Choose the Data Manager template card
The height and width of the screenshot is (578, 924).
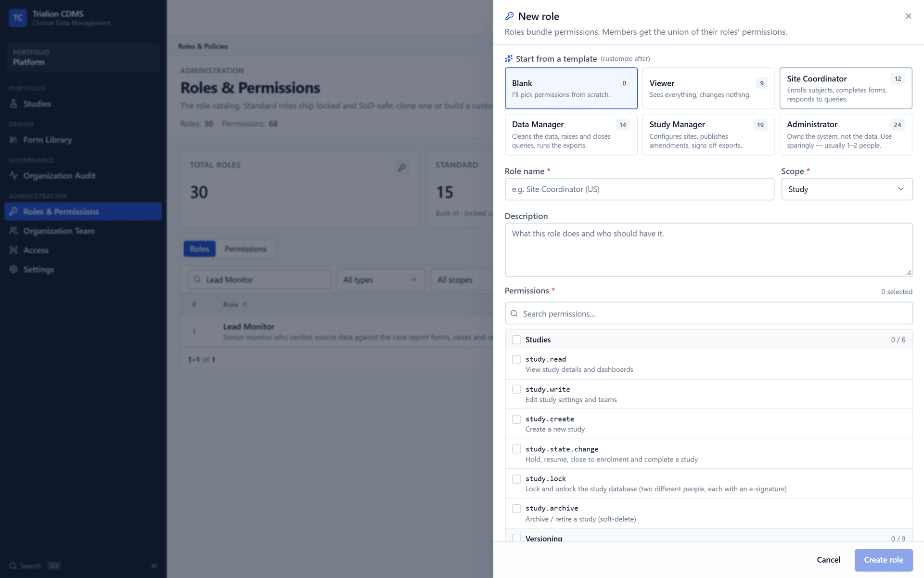pyautogui.click(x=571, y=134)
